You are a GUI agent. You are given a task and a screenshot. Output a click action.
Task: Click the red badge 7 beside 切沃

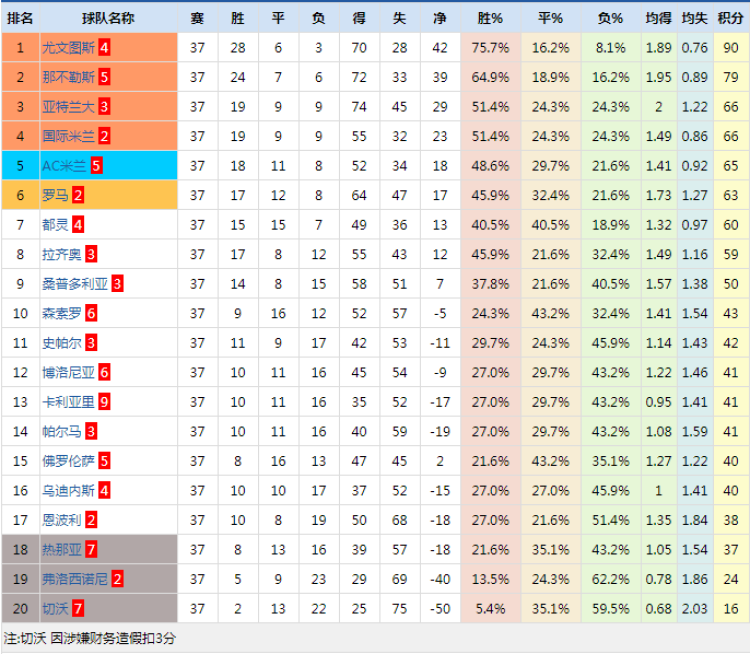[x=77, y=608]
